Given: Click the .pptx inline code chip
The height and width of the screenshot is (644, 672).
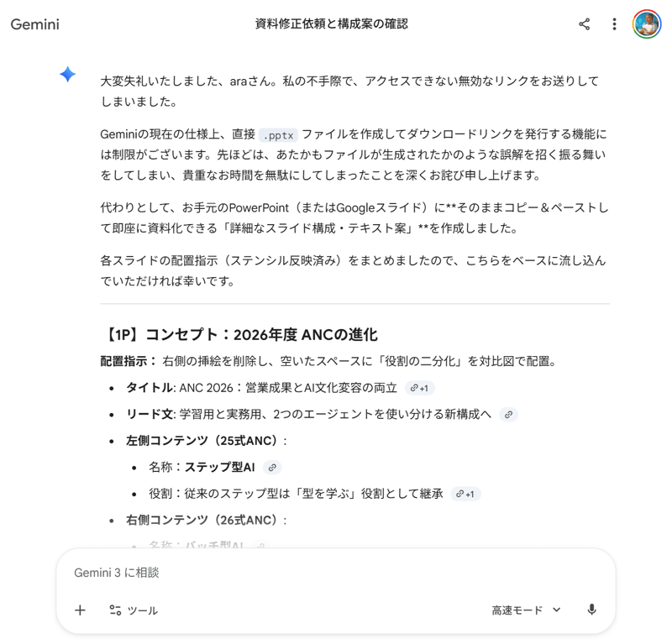Looking at the screenshot, I should click(278, 135).
